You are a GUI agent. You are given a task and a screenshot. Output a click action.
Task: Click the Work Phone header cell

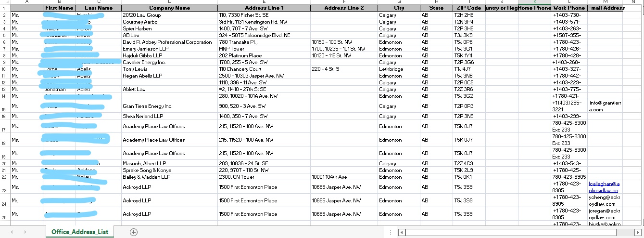[x=569, y=8]
